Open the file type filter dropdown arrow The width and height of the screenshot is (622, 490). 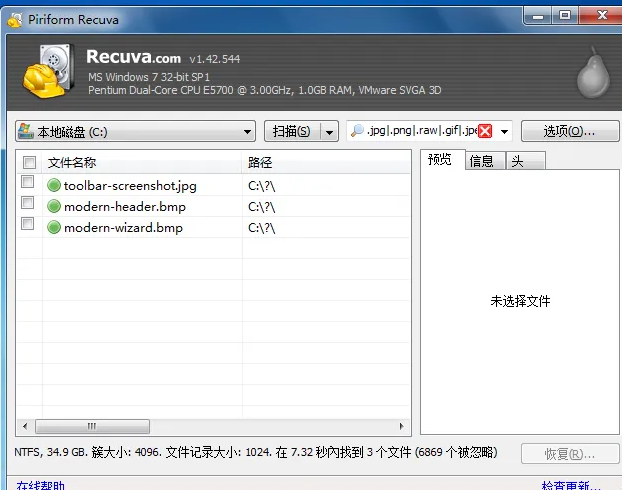click(505, 132)
